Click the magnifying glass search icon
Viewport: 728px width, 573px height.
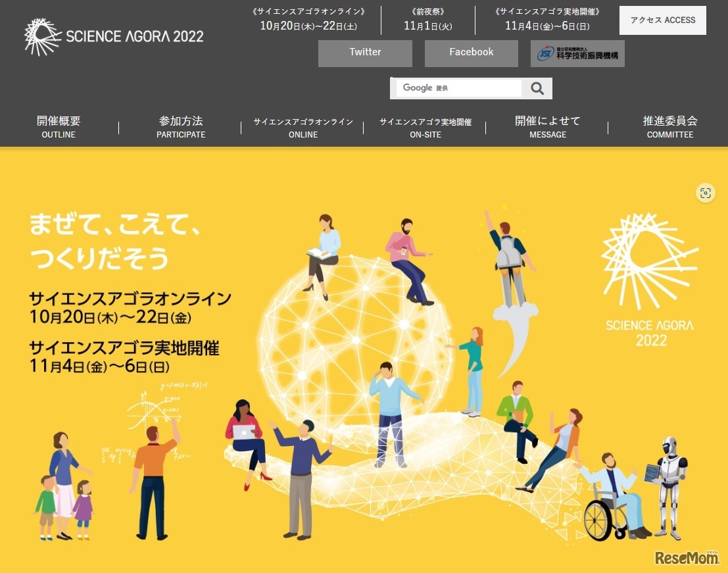pyautogui.click(x=537, y=88)
